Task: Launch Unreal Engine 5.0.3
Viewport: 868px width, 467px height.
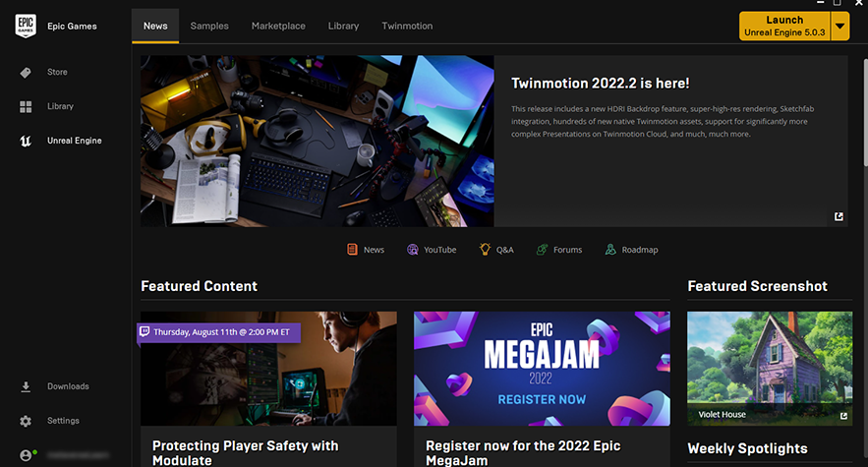Action: pyautogui.click(x=784, y=27)
